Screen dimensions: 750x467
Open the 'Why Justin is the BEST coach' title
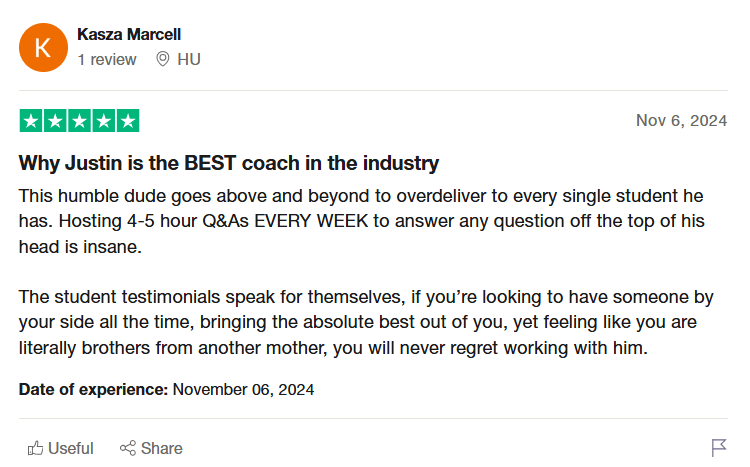(229, 163)
